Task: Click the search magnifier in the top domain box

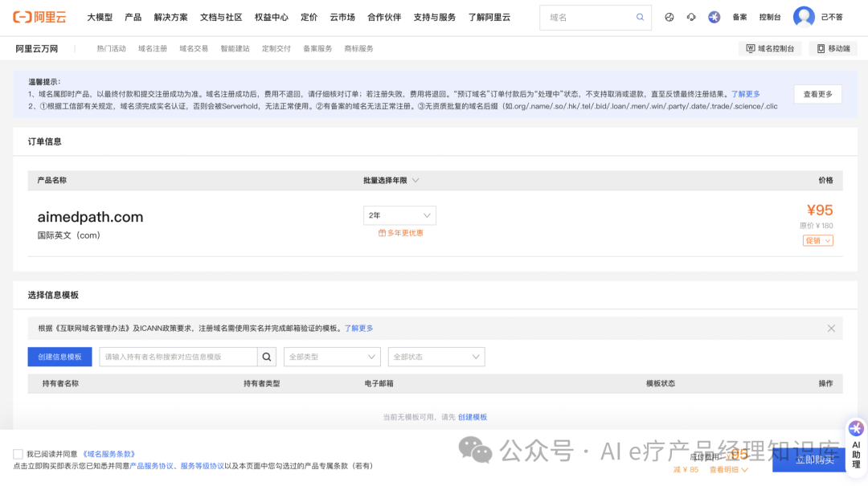Action: (640, 17)
